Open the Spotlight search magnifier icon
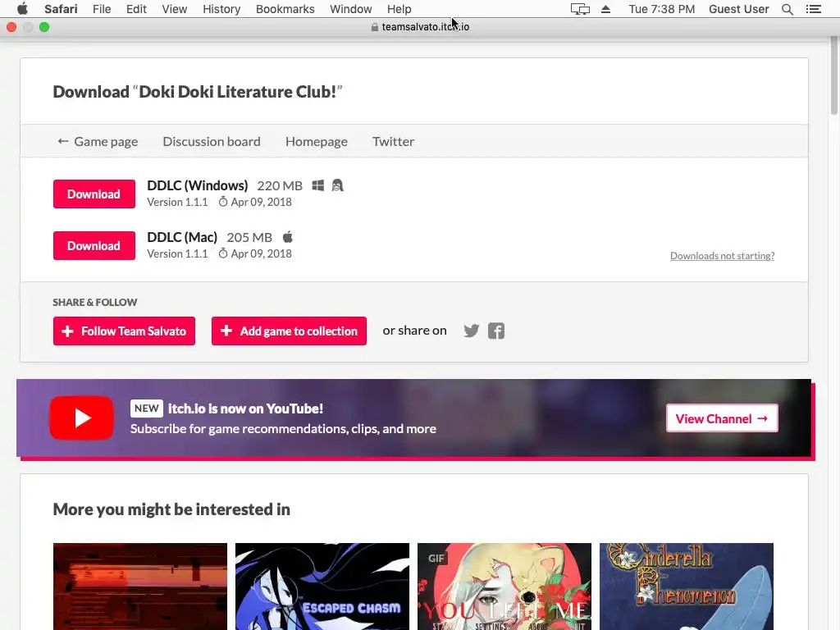Viewport: 840px width, 630px height. (x=787, y=9)
